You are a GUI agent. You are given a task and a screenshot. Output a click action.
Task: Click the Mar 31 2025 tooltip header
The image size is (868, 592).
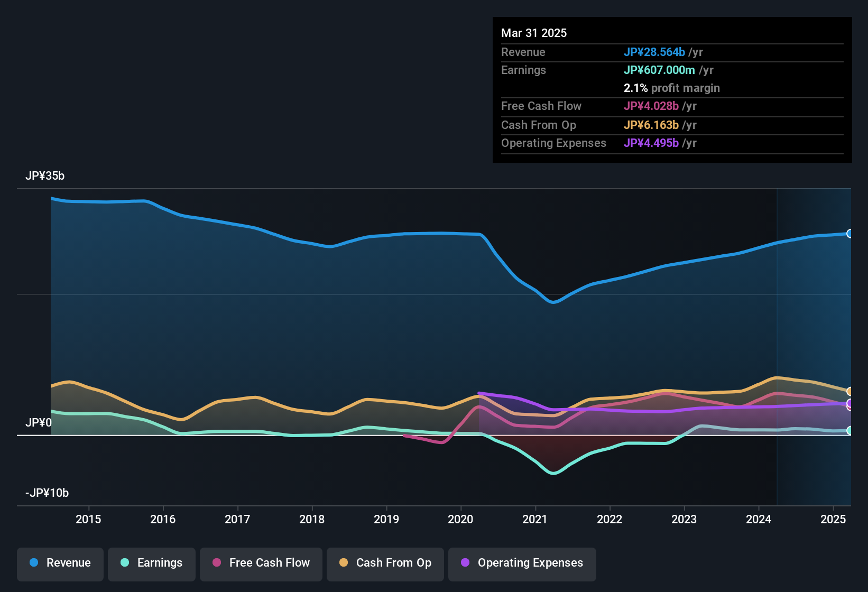[x=534, y=33]
